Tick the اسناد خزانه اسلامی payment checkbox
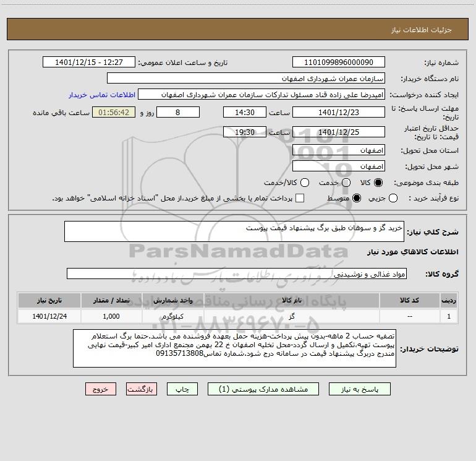 point(300,198)
